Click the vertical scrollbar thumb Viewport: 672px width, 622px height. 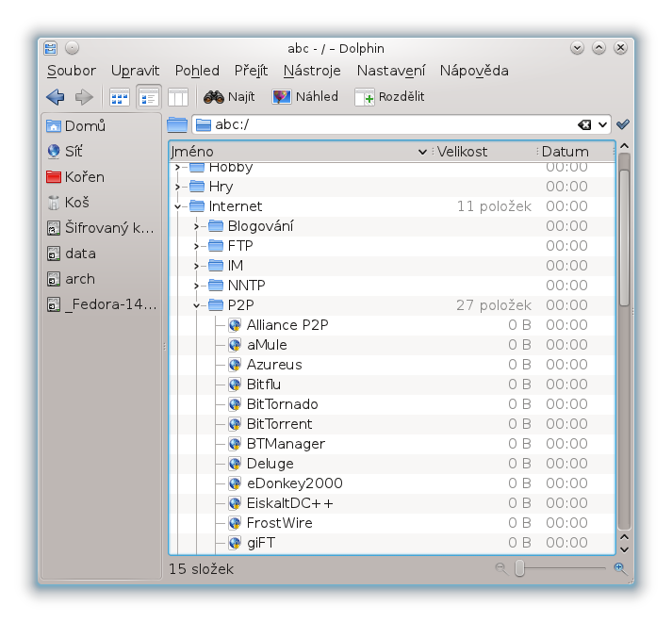click(x=625, y=237)
